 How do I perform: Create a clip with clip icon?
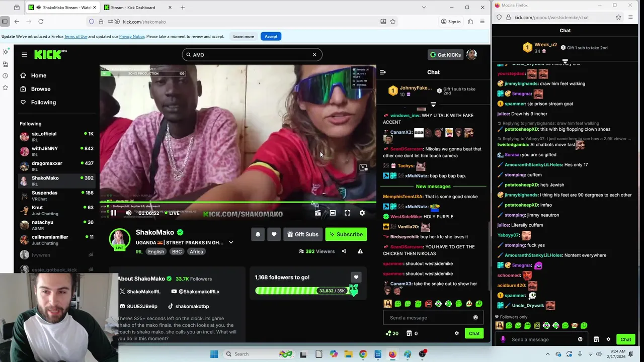(x=318, y=213)
